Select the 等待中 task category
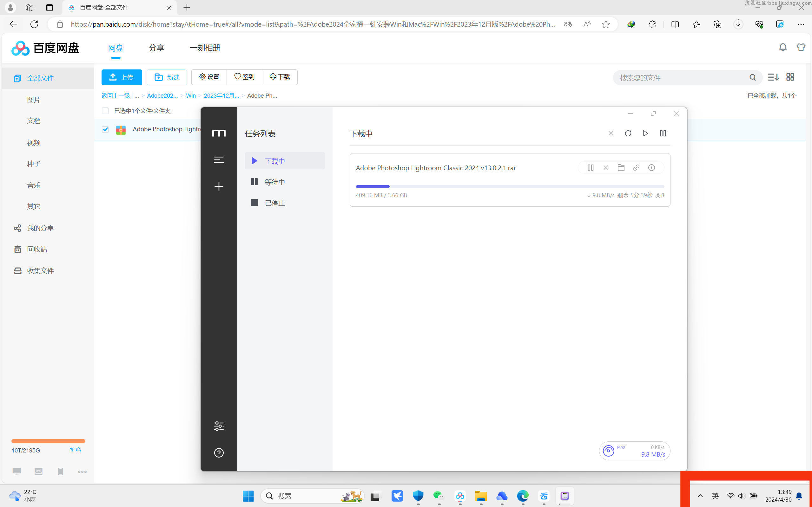This screenshot has height=507, width=812. point(285,182)
